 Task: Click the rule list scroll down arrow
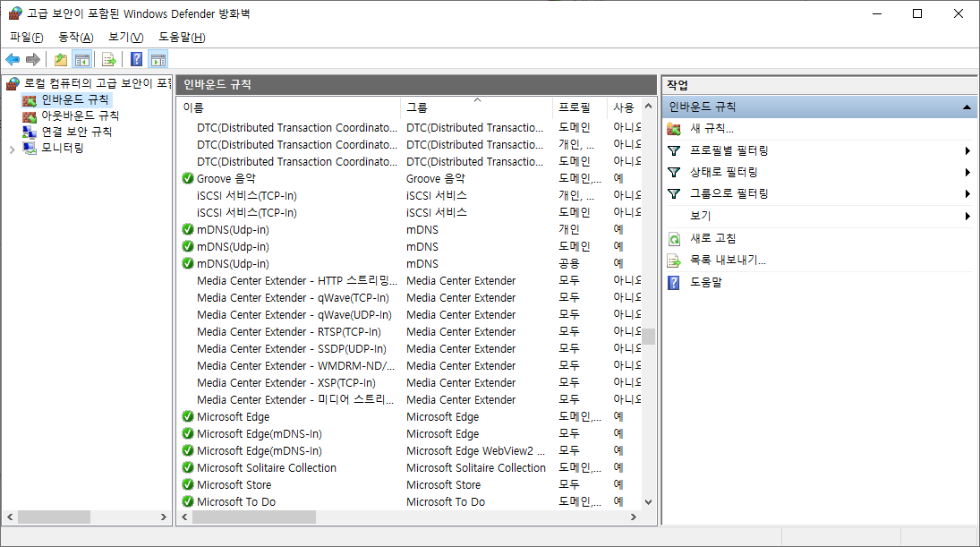tap(649, 502)
